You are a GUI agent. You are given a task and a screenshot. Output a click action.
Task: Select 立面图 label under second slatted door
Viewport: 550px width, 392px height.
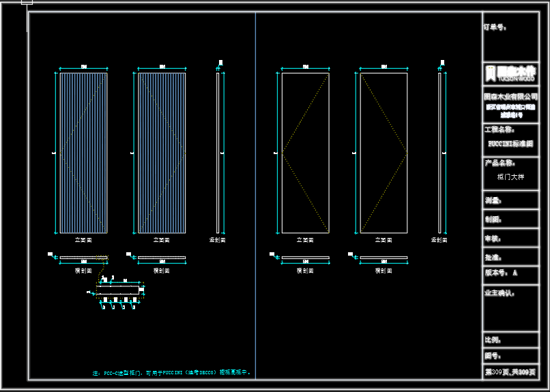tap(162, 240)
